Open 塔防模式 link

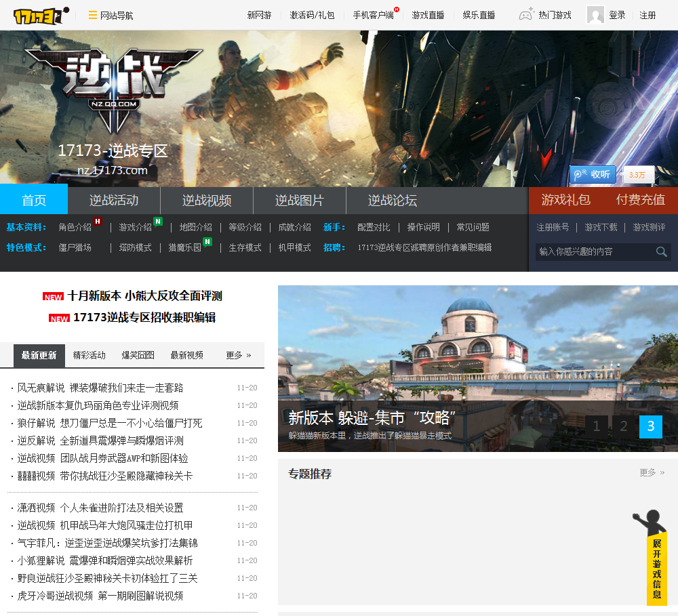(x=136, y=247)
